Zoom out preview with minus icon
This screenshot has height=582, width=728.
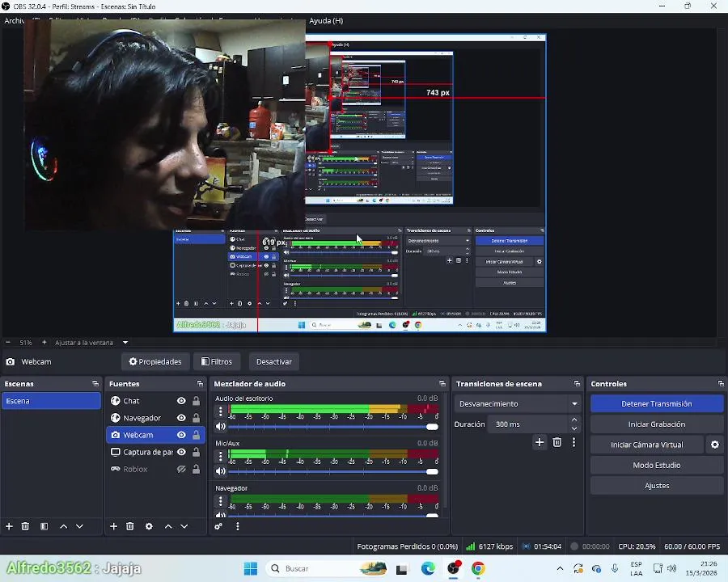(8, 343)
